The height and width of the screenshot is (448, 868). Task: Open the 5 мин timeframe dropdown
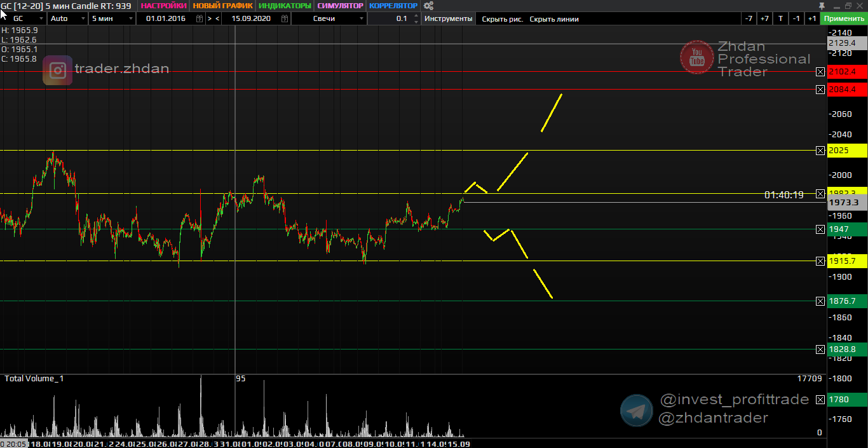(x=131, y=18)
